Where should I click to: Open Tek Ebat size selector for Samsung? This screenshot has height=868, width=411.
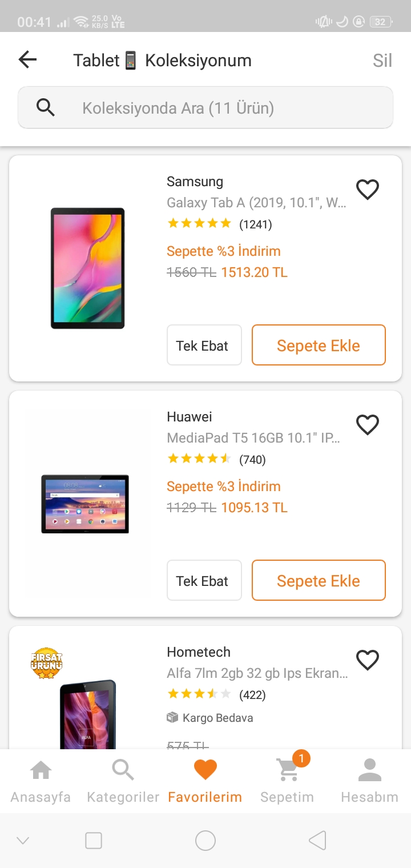coord(204,345)
